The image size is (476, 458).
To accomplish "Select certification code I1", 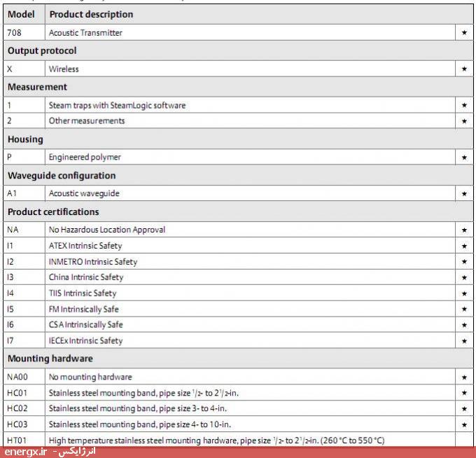I will (10, 246).
